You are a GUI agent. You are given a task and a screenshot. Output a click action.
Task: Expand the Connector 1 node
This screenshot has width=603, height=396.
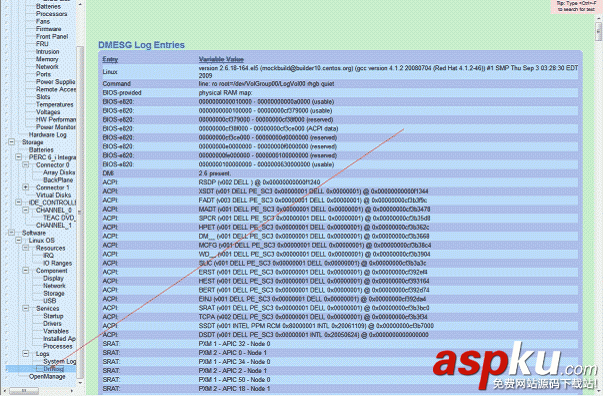coord(26,187)
